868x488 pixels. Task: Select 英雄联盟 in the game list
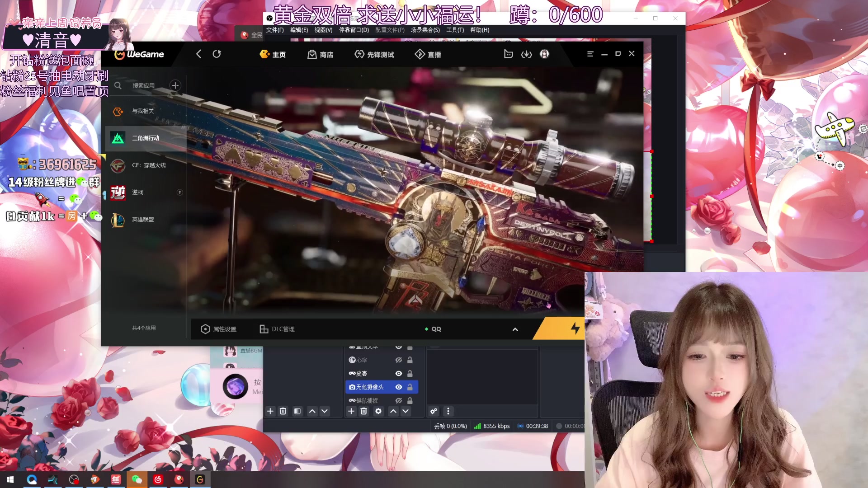pyautogui.click(x=146, y=220)
